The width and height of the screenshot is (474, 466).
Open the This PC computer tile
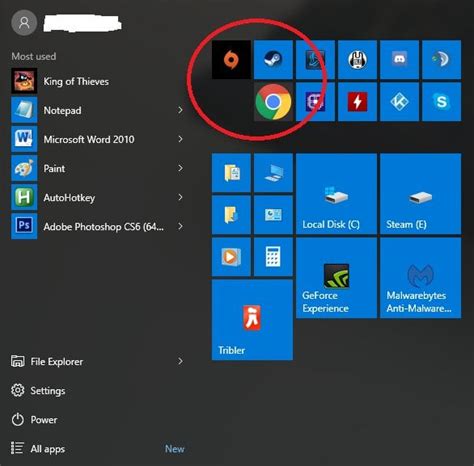[x=273, y=173]
